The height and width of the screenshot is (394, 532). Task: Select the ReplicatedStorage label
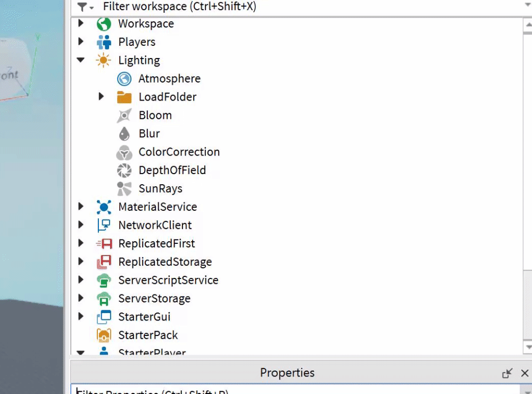[165, 262]
